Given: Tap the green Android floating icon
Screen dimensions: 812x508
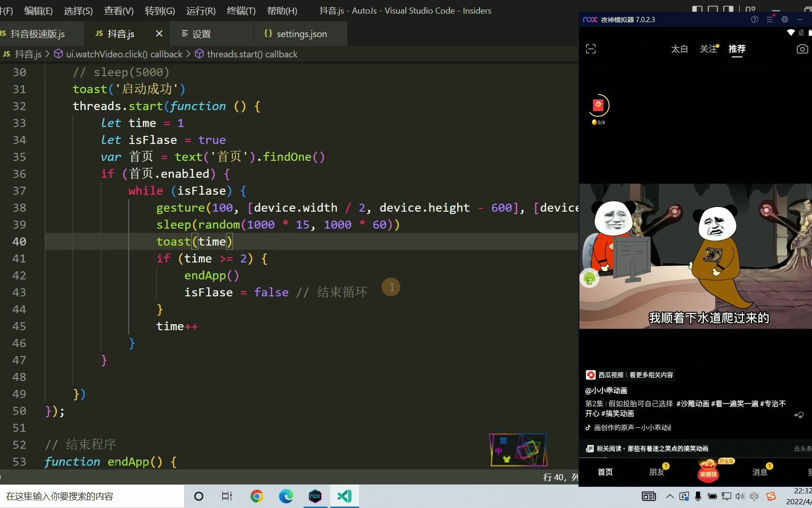Looking at the screenshot, I should pyautogui.click(x=589, y=278).
